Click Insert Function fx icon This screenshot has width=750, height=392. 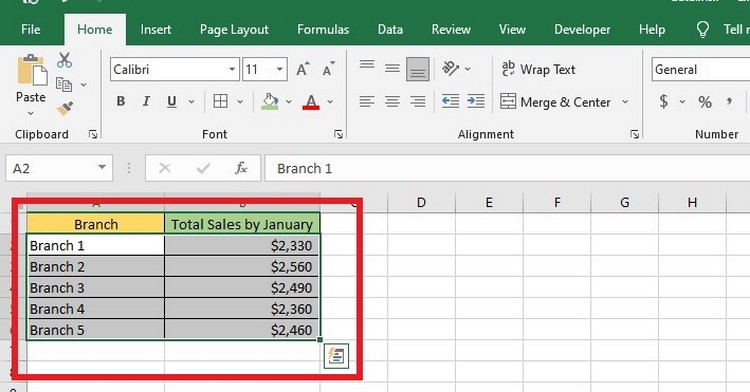click(x=241, y=168)
